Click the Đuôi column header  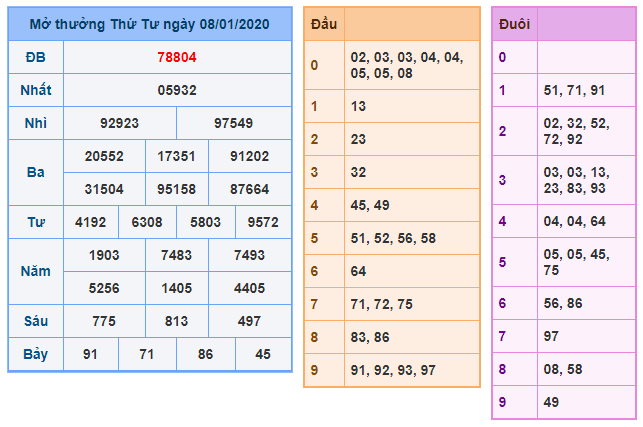tap(514, 25)
